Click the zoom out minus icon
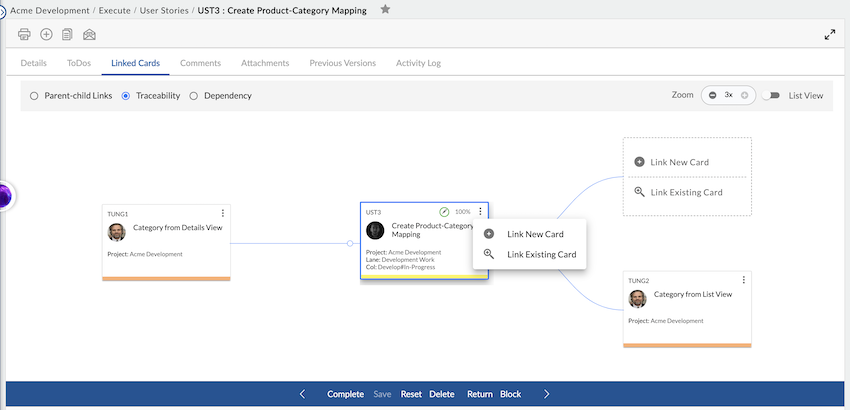Image resolution: width=850 pixels, height=410 pixels. point(712,95)
